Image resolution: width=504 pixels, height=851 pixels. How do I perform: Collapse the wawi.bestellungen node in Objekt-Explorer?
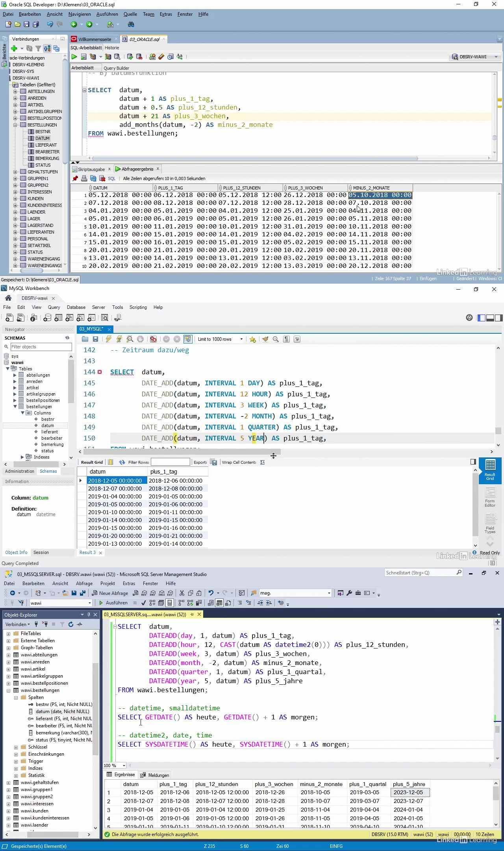point(9,690)
